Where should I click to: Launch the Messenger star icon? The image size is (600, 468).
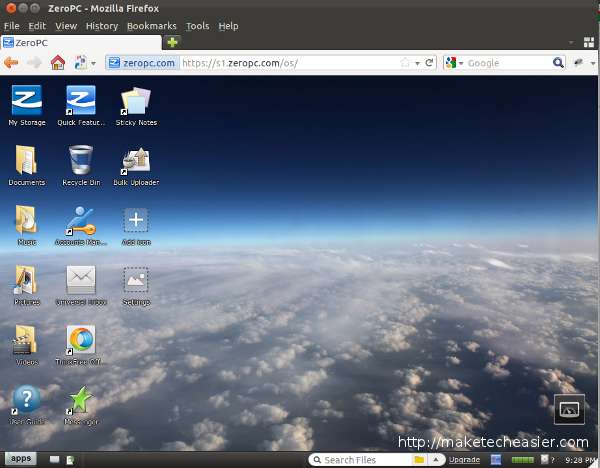tap(81, 400)
